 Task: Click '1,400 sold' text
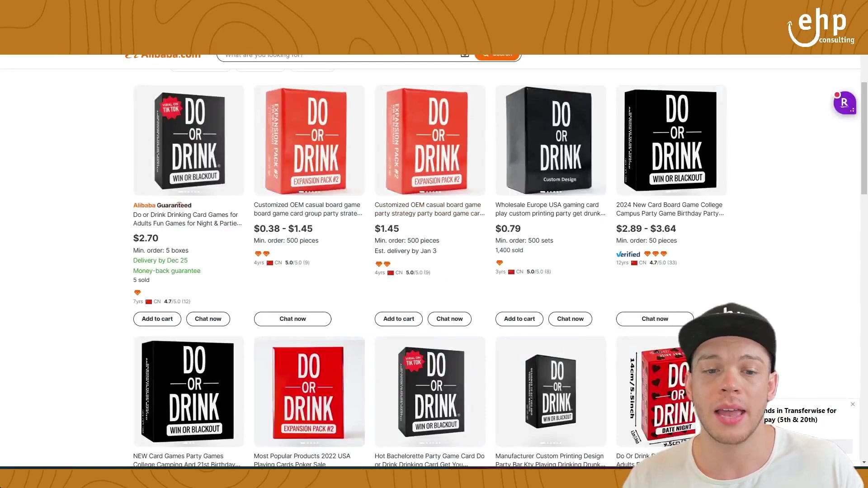pyautogui.click(x=509, y=250)
